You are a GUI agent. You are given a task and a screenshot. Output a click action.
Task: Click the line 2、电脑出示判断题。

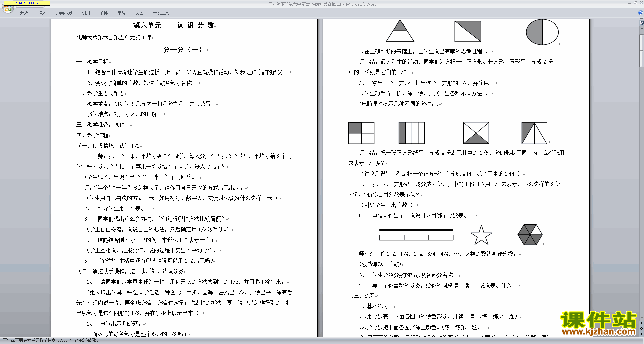tap(115, 324)
